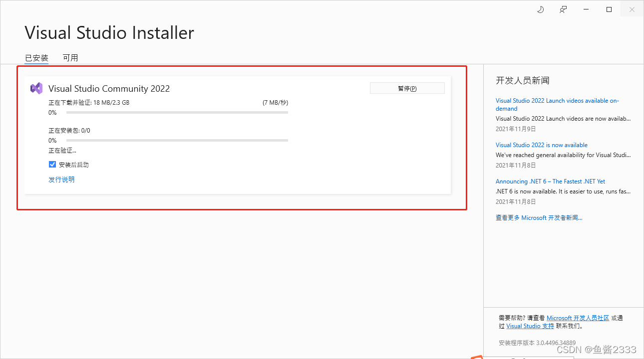Viewport: 644px width, 359px height.
Task: Close the Visual Studio Installer window
Action: pyautogui.click(x=632, y=9)
